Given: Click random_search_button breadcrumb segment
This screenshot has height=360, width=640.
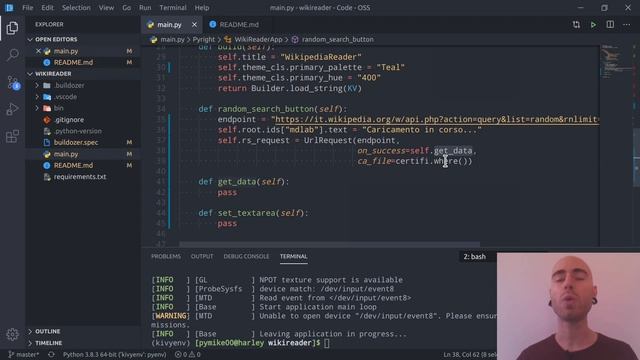Looking at the screenshot, I should click(x=337, y=40).
